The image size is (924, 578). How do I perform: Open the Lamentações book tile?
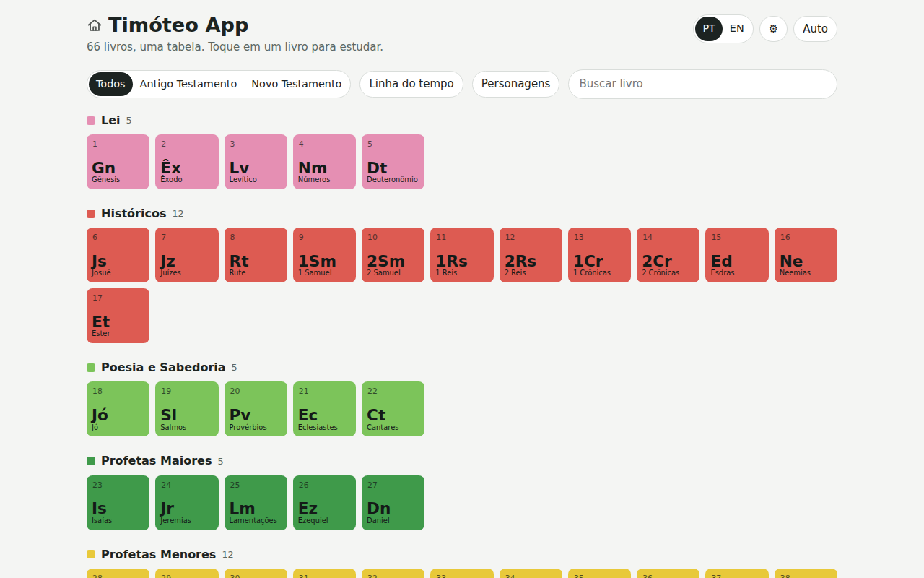tap(256, 503)
